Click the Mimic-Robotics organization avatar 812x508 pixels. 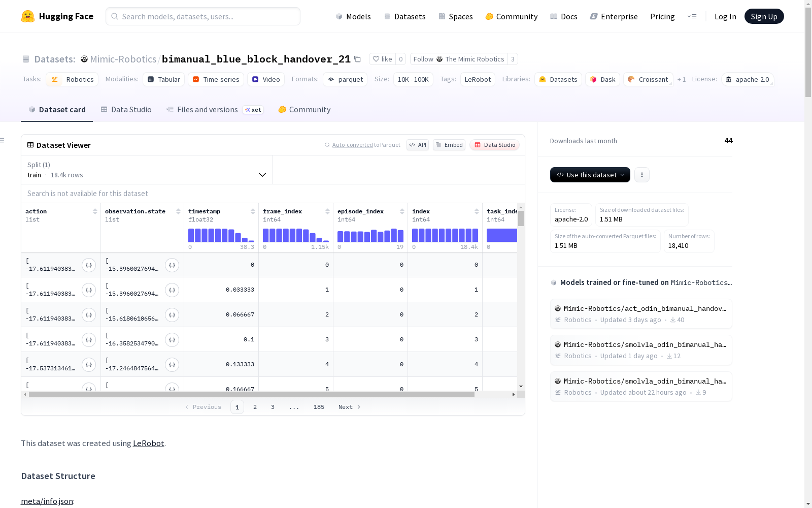(x=84, y=59)
